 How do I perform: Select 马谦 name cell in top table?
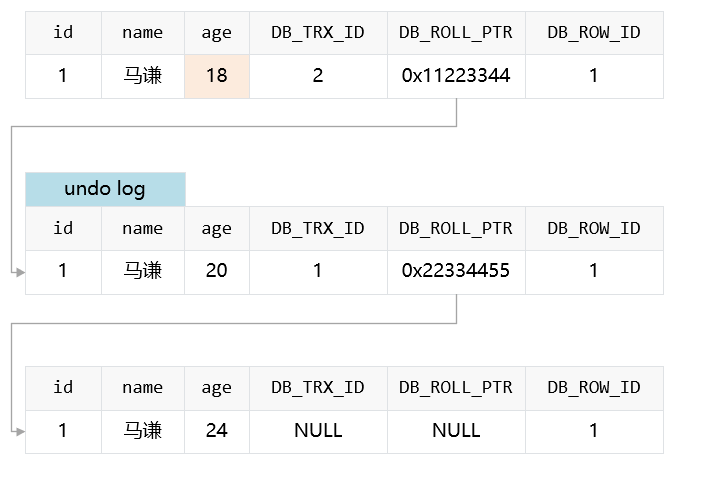(x=143, y=76)
